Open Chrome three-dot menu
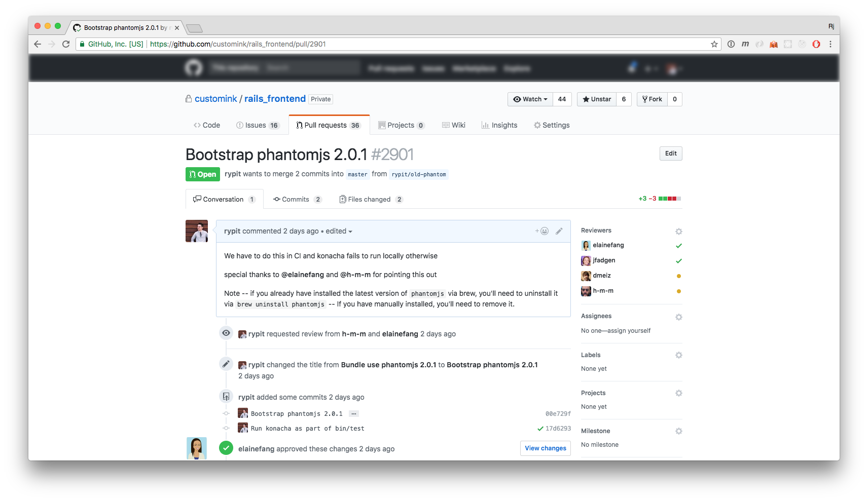 (830, 44)
